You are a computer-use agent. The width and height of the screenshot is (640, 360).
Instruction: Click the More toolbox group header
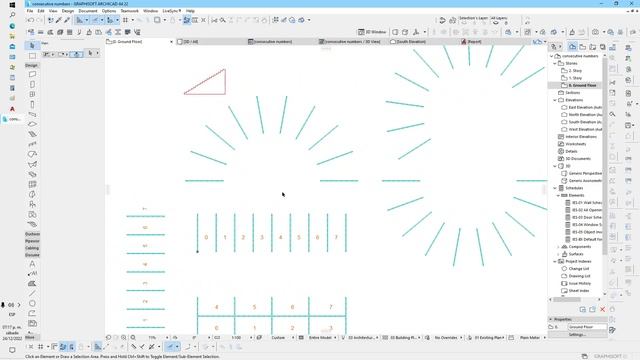(x=32, y=338)
